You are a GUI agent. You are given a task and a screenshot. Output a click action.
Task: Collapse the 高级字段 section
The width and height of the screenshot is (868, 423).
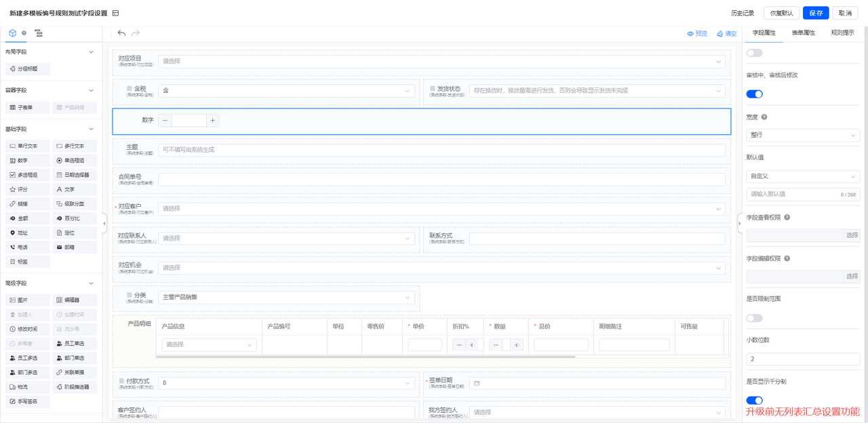[92, 283]
